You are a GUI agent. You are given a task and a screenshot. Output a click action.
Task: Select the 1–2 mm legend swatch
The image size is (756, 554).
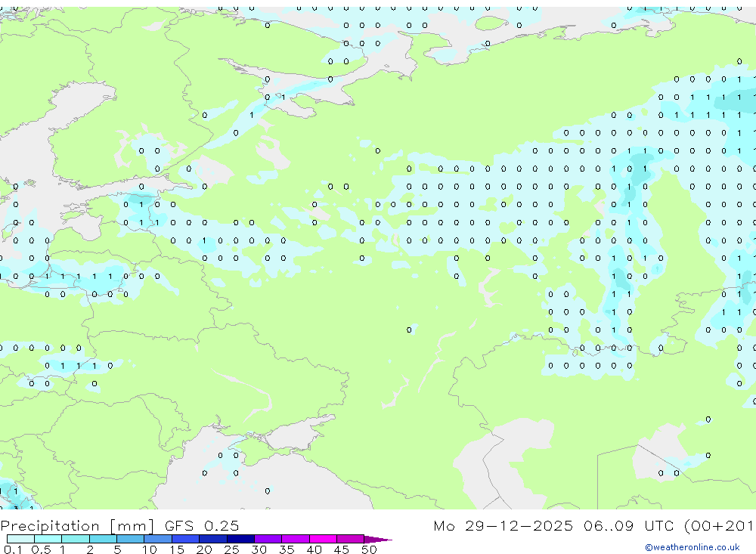[x=76, y=539]
